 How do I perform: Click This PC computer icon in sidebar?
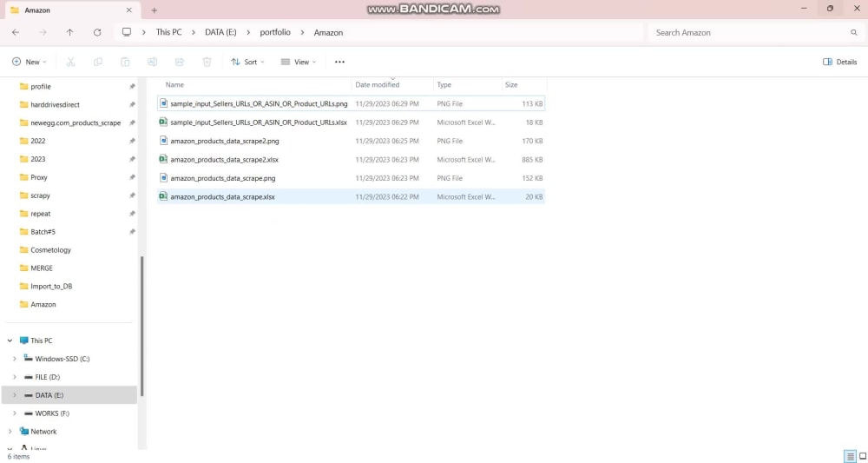click(x=23, y=341)
